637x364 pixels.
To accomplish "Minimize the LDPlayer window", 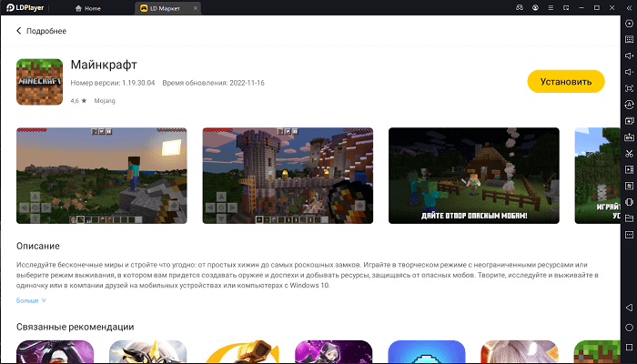I will click(581, 7).
